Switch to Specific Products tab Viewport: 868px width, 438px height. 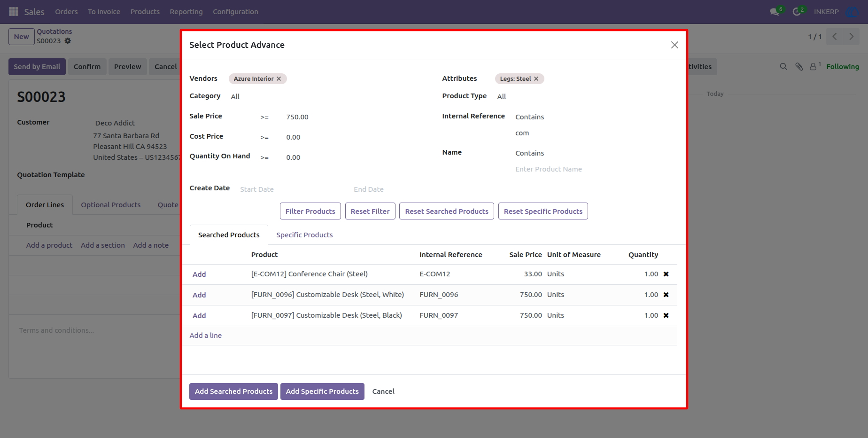304,235
